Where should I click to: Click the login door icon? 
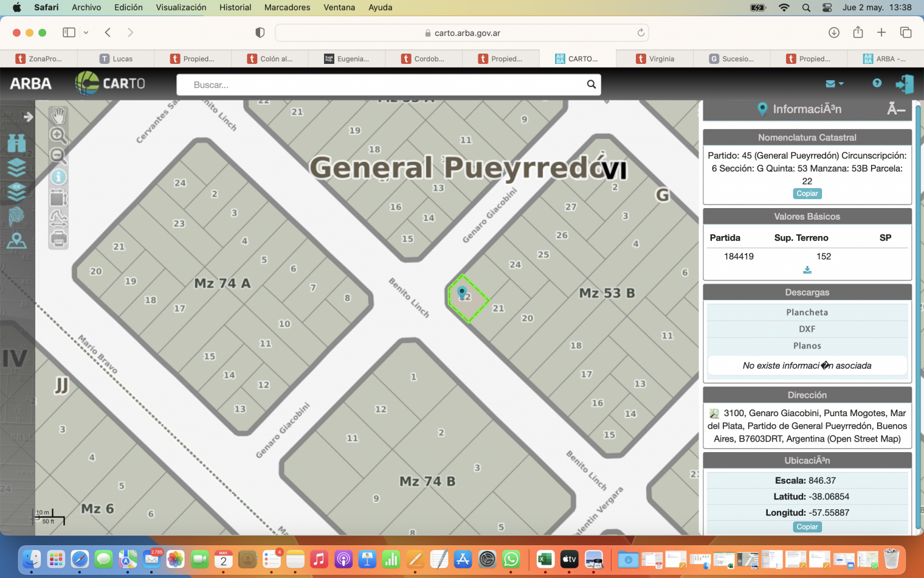(x=904, y=84)
